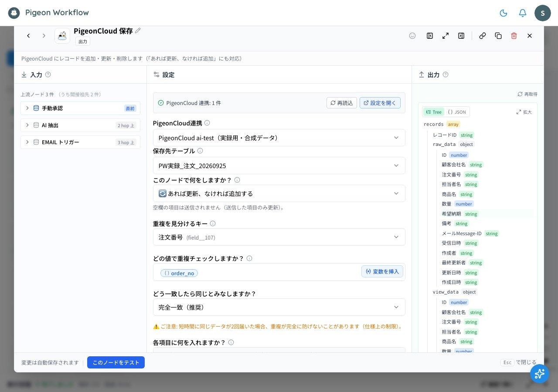Click the info icon next to PigeonCloud連携
Viewport: 558px width, 392px height.
pyautogui.click(x=207, y=123)
